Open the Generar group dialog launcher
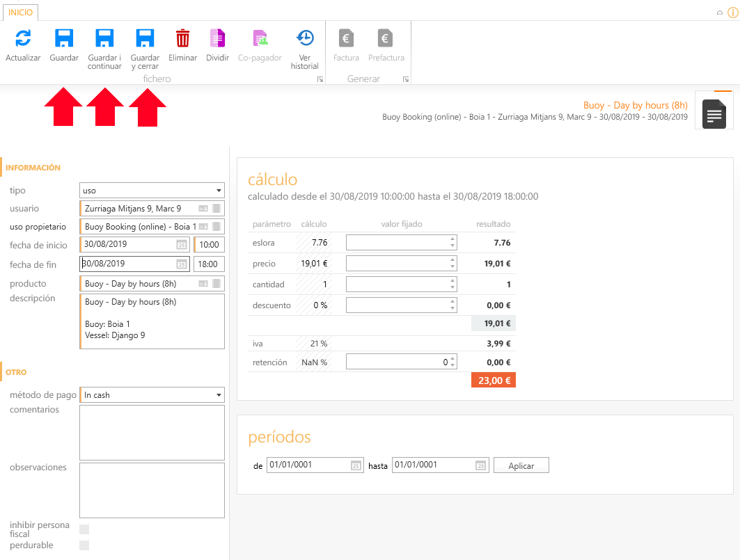 [405, 79]
